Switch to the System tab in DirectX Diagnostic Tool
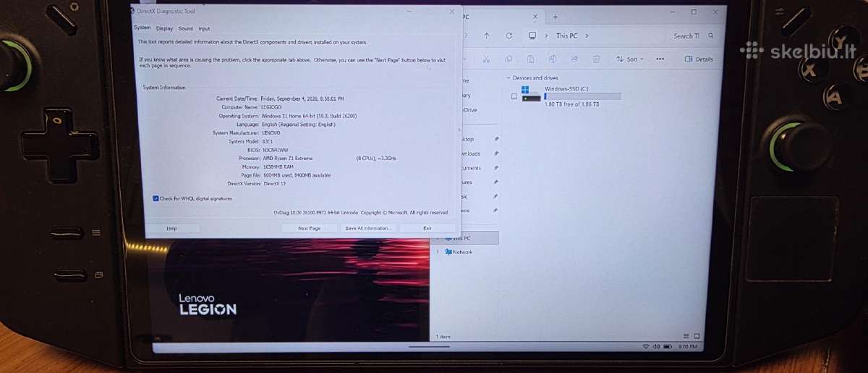This screenshot has height=373, width=868. [x=142, y=28]
